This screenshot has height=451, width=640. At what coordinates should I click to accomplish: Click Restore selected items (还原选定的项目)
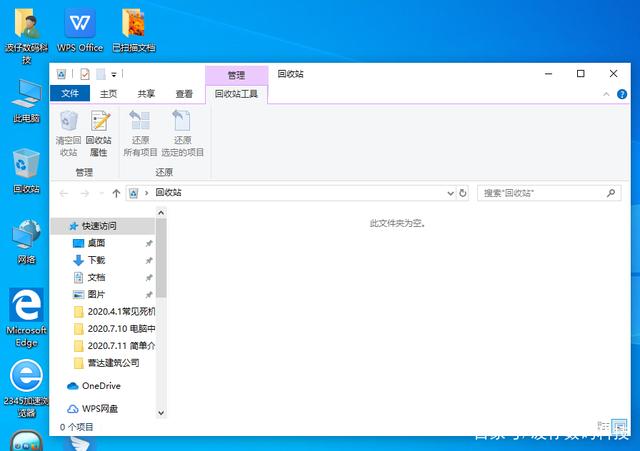point(182,133)
